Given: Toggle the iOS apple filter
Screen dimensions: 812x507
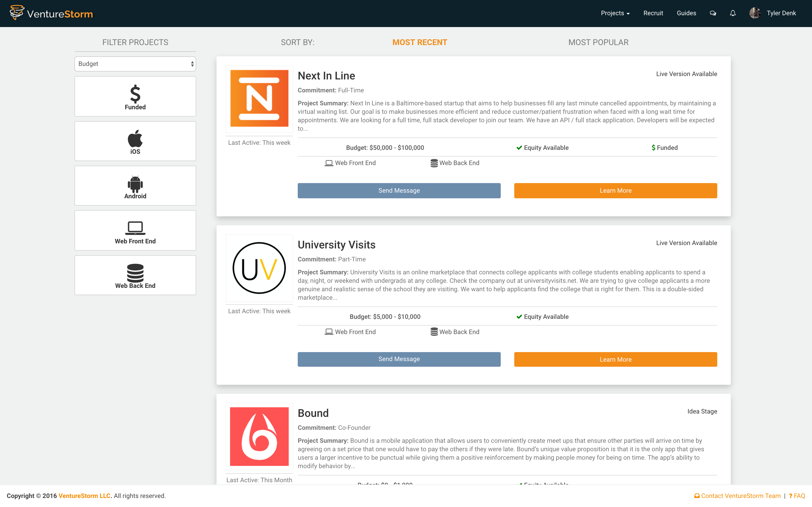Looking at the screenshot, I should click(x=135, y=141).
